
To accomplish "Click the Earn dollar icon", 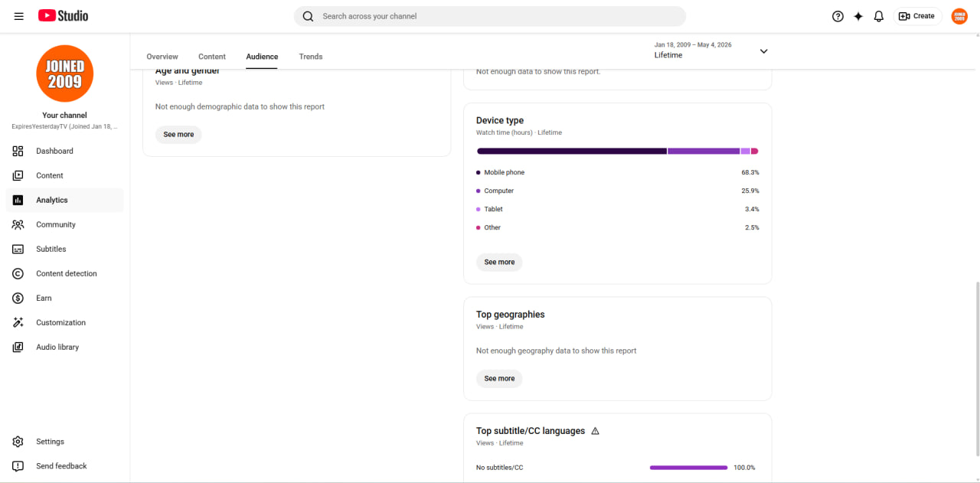I will [18, 298].
